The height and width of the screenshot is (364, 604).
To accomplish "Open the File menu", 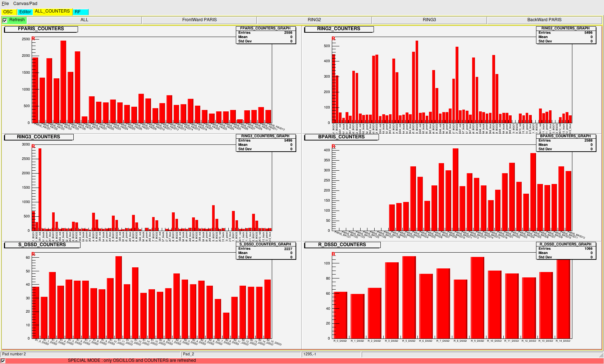I will pyautogui.click(x=5, y=4).
